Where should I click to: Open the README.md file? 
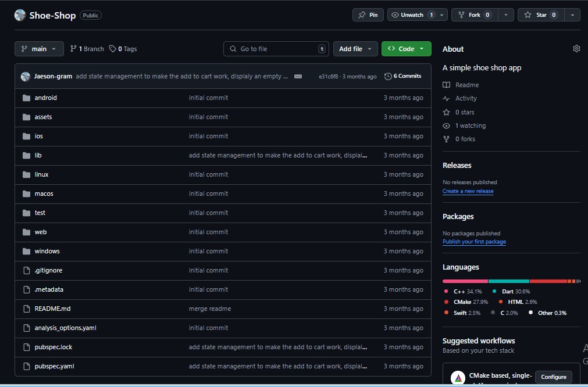point(52,309)
